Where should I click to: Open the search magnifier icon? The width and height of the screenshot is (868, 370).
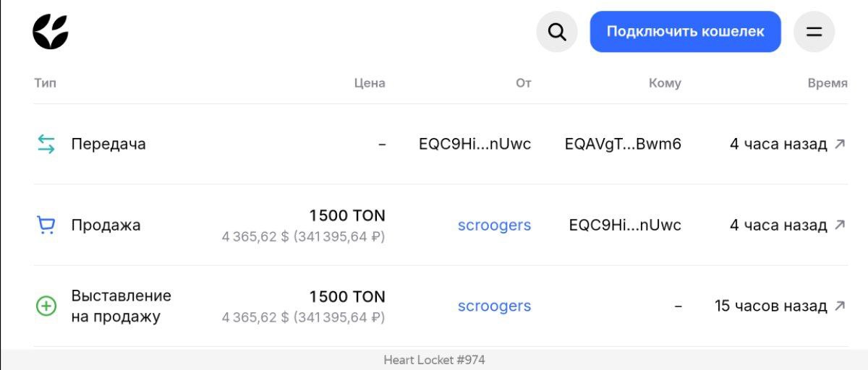(557, 32)
